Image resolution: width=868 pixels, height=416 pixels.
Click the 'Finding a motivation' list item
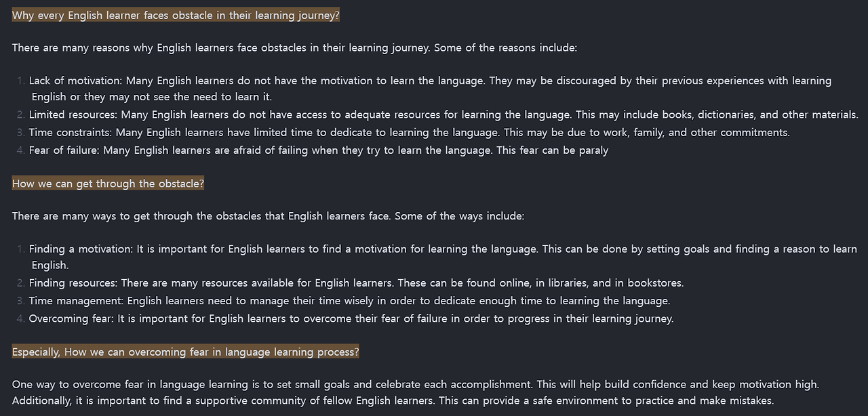point(443,257)
